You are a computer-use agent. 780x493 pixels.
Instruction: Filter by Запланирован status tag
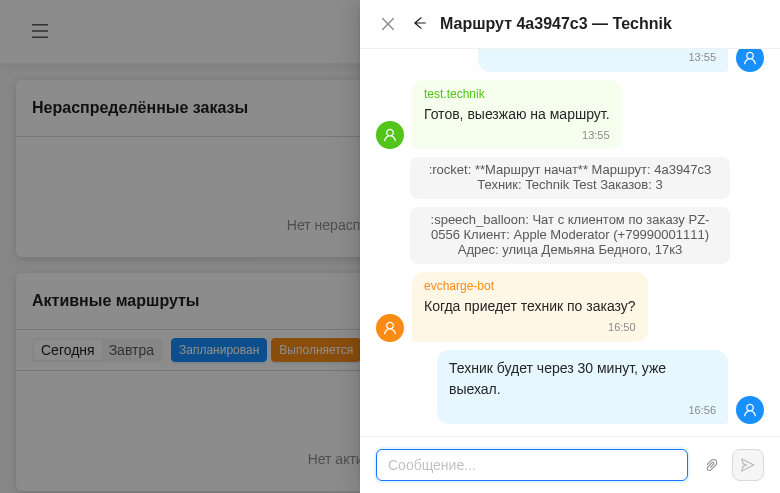click(219, 350)
